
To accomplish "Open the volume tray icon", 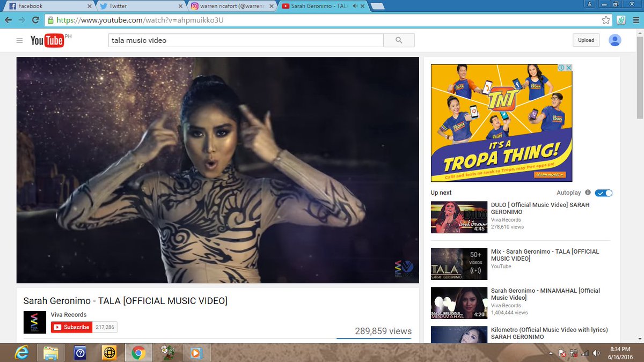I will [x=597, y=353].
